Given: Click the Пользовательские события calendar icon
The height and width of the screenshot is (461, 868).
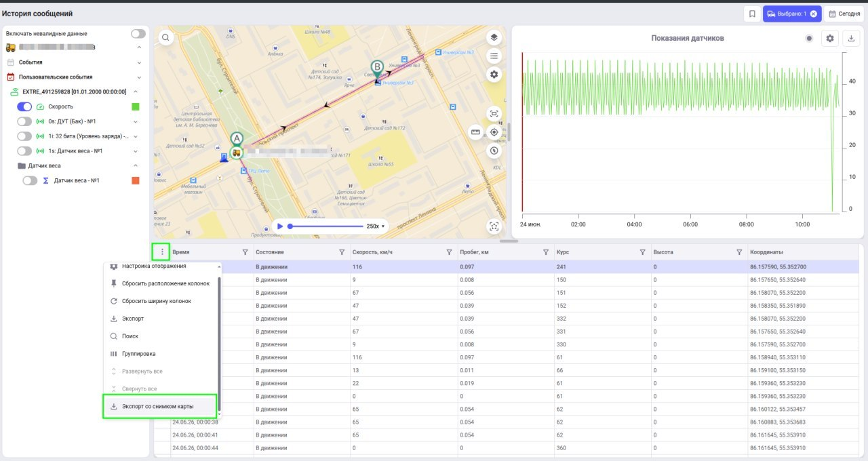Looking at the screenshot, I should (x=10, y=77).
